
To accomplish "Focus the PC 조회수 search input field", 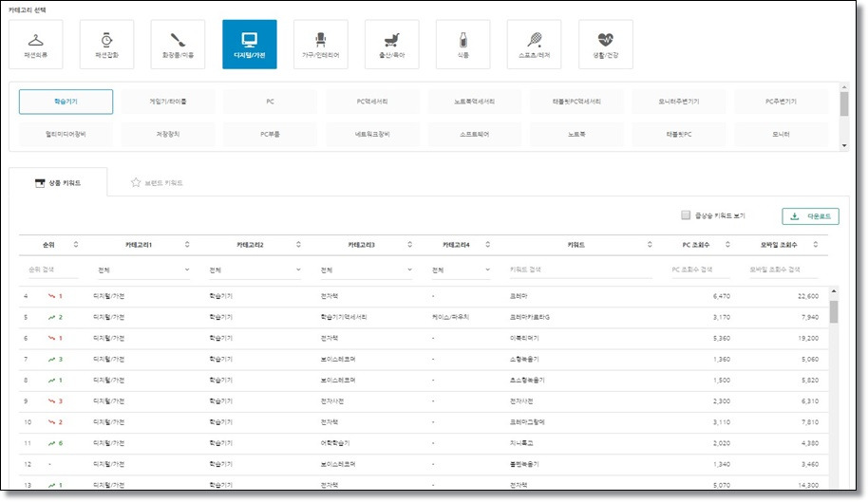I will [699, 270].
